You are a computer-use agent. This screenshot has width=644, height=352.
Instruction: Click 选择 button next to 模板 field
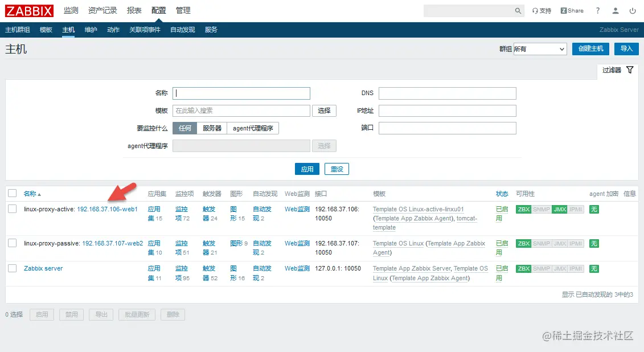[324, 110]
